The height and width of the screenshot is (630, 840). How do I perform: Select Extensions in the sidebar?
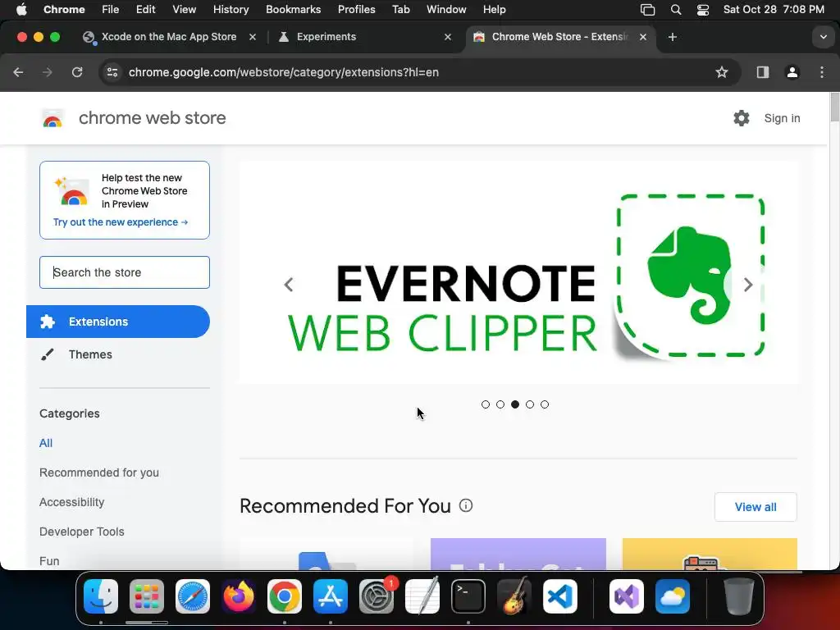tap(118, 322)
